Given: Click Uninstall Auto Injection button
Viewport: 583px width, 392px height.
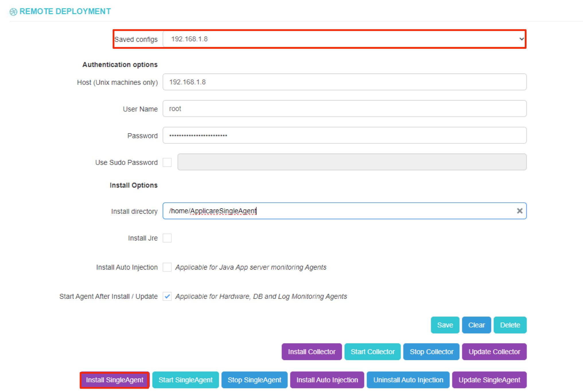Looking at the screenshot, I should [408, 380].
